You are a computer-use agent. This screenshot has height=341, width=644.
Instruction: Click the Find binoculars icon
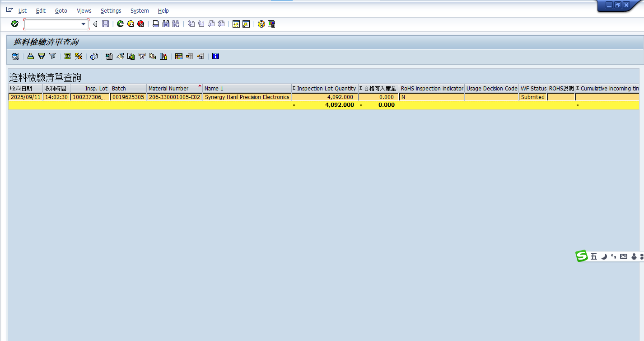point(166,24)
